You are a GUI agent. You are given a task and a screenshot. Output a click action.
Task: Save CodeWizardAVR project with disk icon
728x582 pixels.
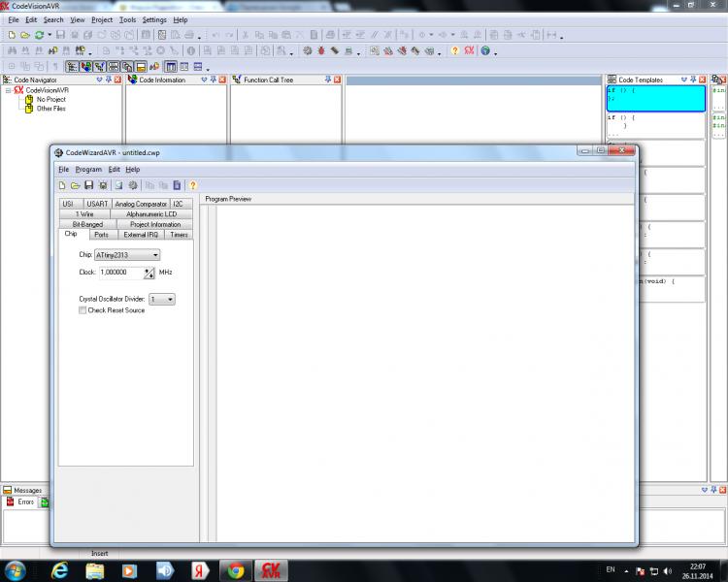[88, 185]
